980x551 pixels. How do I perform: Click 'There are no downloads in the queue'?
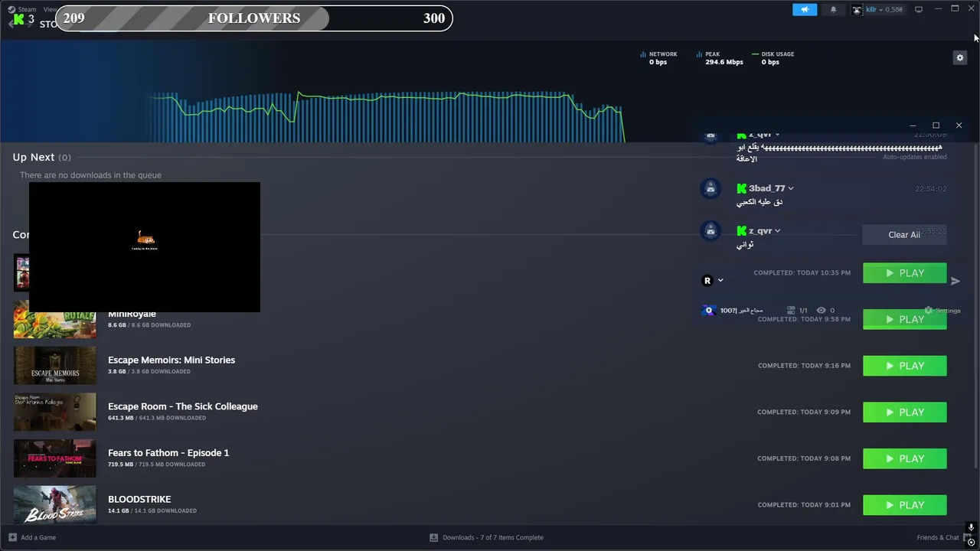[x=90, y=175]
